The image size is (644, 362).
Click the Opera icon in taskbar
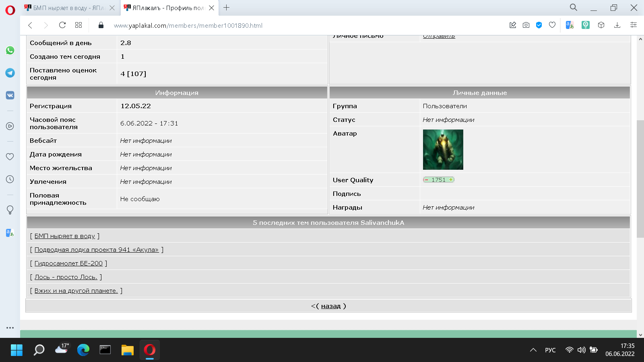click(150, 350)
